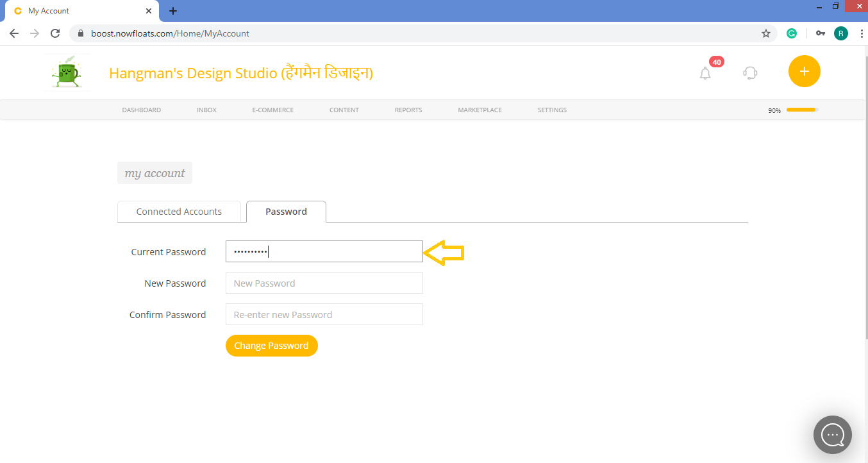The image size is (868, 463).
Task: Click the headset support icon
Action: 749,72
